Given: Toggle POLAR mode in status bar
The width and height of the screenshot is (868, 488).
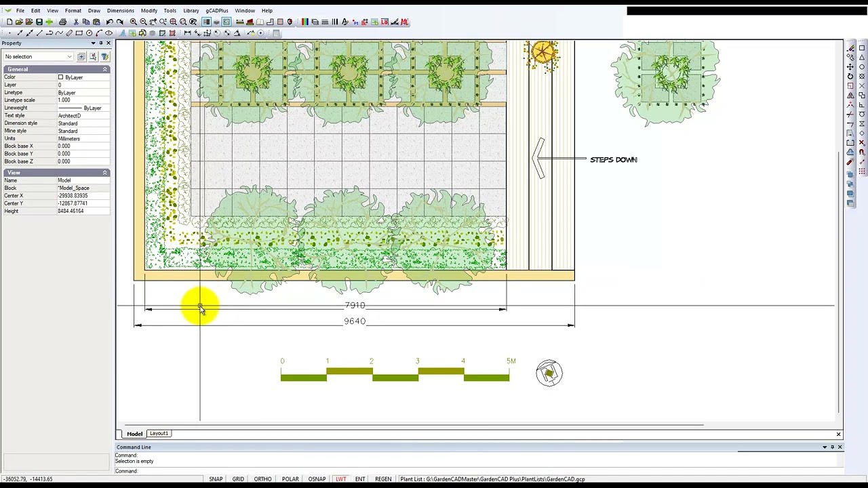Looking at the screenshot, I should click(290, 479).
